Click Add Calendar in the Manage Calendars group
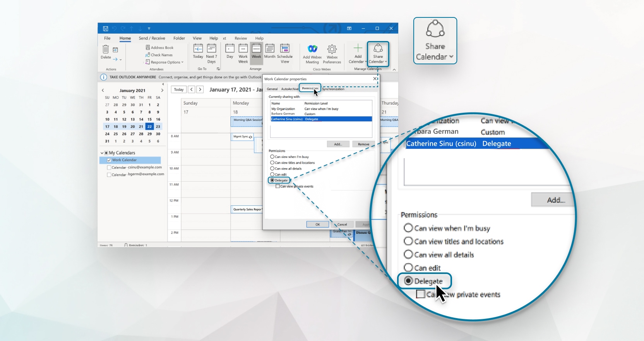Image resolution: width=644 pixels, height=341 pixels. click(x=358, y=53)
